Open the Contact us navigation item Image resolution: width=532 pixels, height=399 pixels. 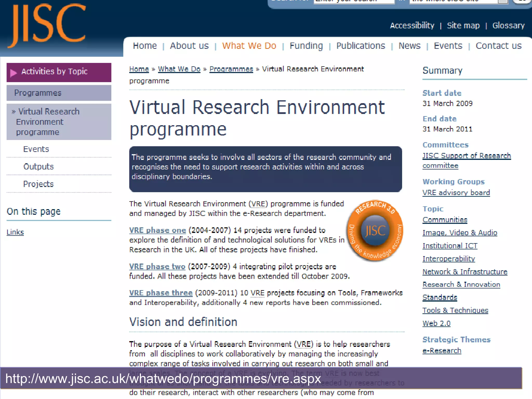coord(498,46)
